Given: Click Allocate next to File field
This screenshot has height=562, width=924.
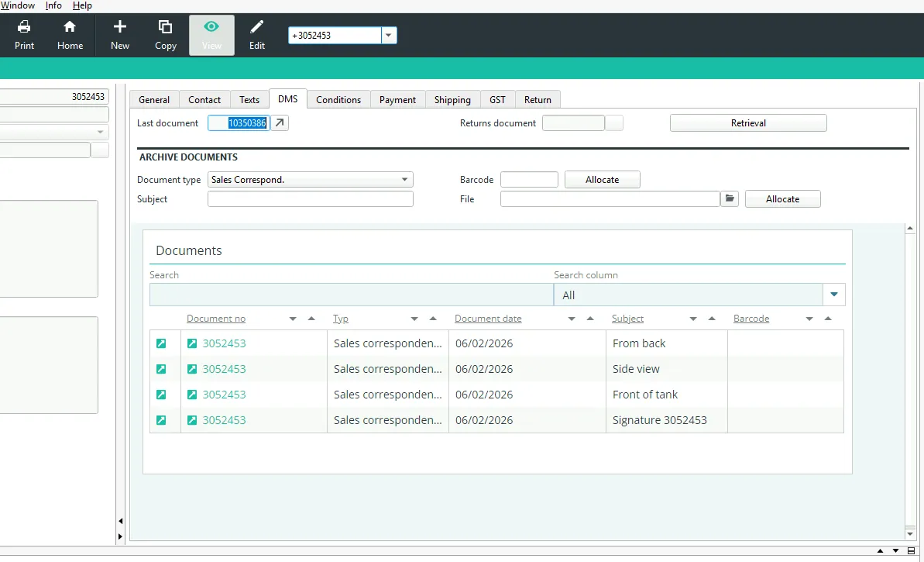Looking at the screenshot, I should pyautogui.click(x=782, y=198).
